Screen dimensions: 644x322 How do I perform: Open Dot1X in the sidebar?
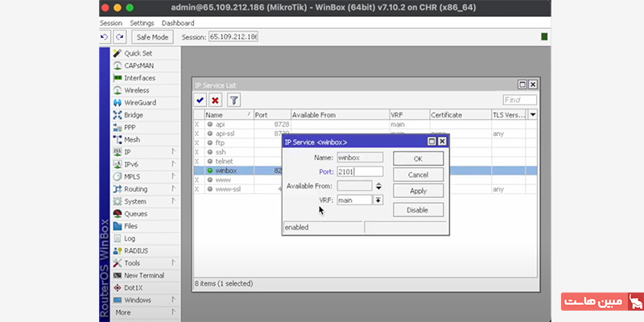(146, 287)
